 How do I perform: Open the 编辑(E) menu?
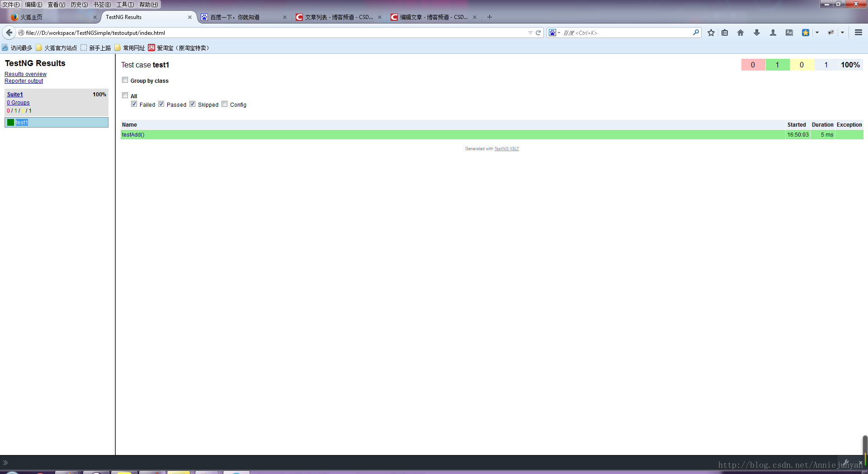[x=34, y=5]
